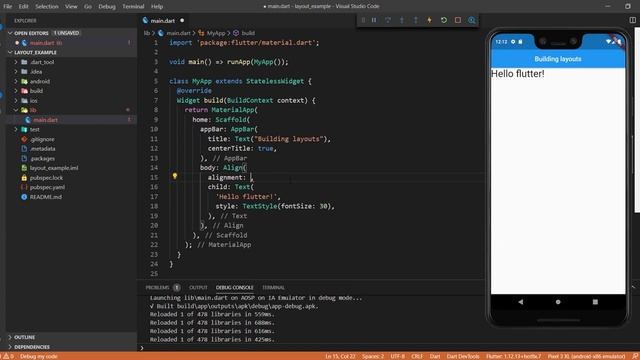Click the debug Step Out icon
Screen dimensions: 640x360
[416, 20]
